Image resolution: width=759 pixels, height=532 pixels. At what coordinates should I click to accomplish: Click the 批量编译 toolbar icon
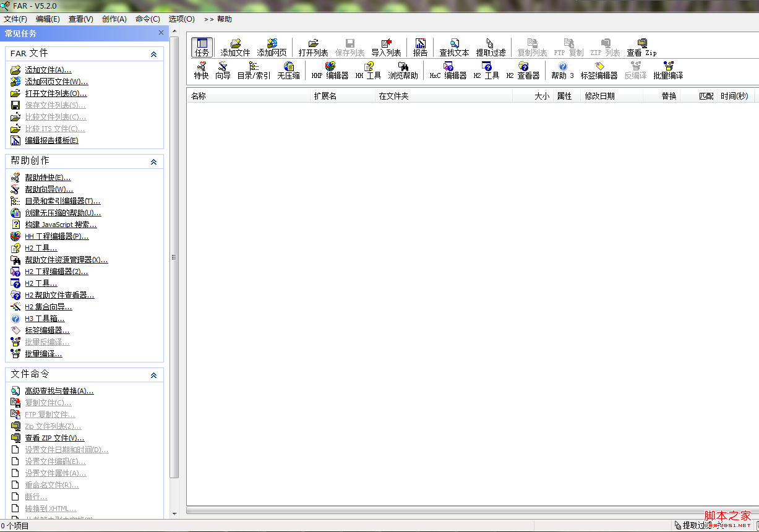pos(668,71)
